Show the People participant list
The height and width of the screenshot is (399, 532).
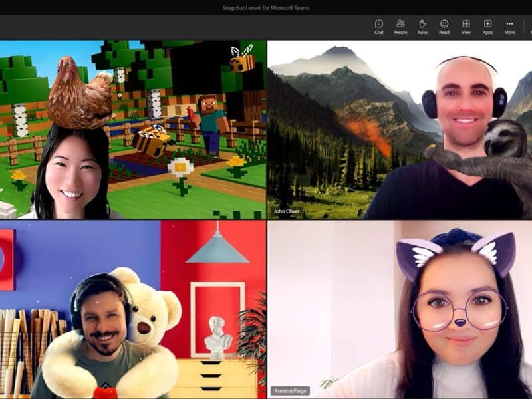[x=400, y=27]
